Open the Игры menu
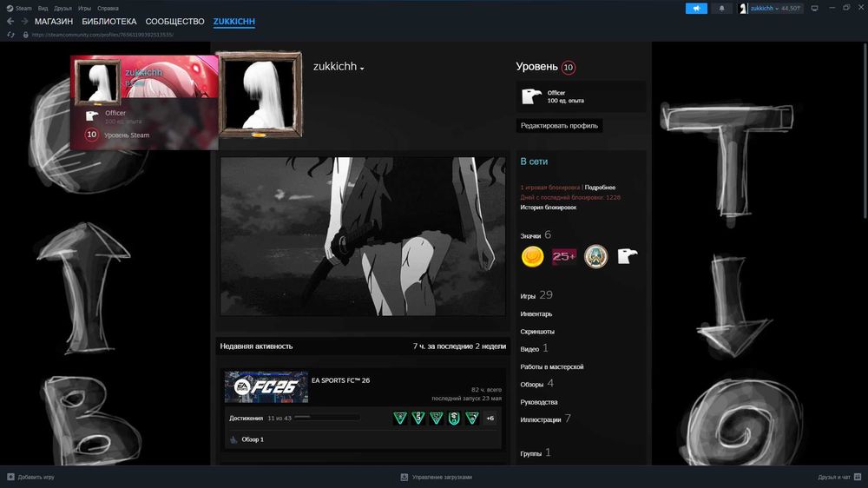Screen dimensions: 868x488 pyautogui.click(x=84, y=9)
